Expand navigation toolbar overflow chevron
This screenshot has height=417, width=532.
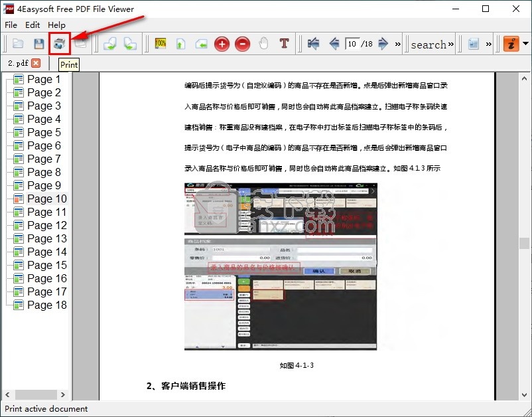(397, 44)
